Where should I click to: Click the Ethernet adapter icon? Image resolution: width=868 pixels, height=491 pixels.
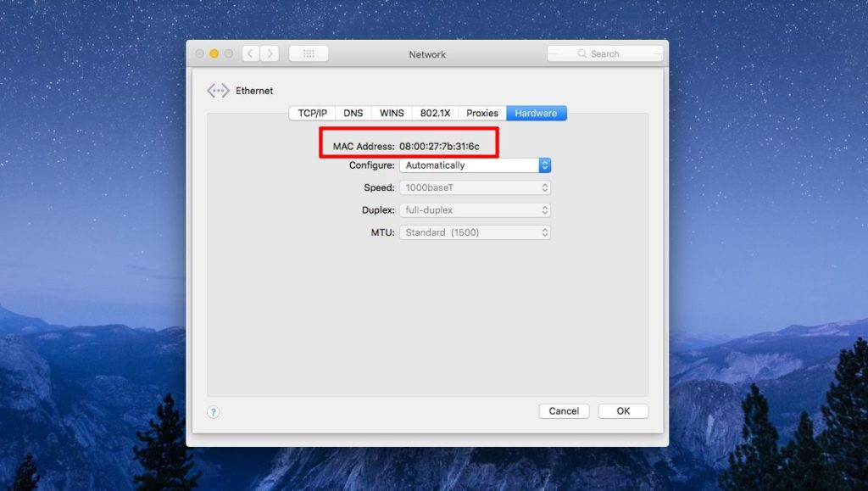click(218, 90)
